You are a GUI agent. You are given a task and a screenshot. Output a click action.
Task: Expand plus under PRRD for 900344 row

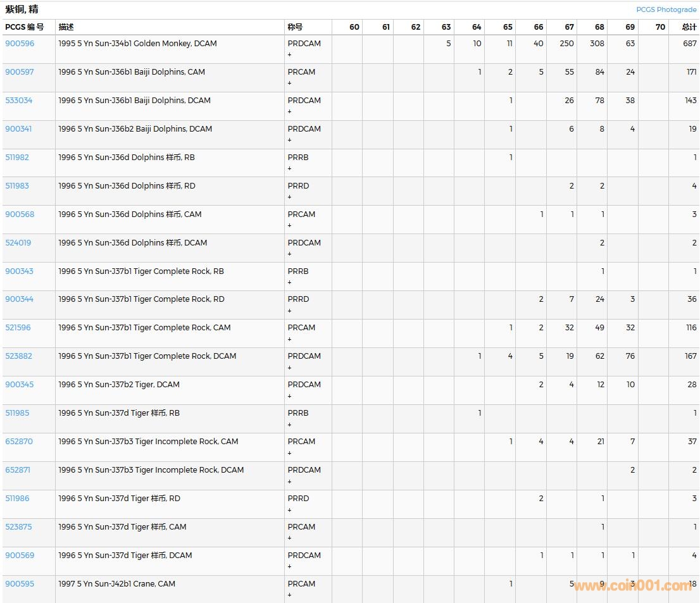click(x=290, y=311)
